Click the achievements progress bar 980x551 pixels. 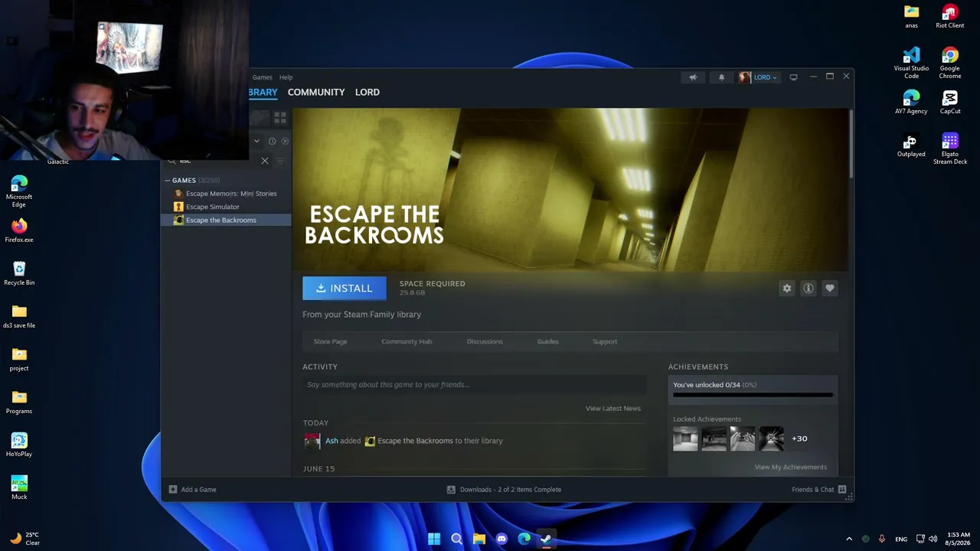click(x=753, y=395)
